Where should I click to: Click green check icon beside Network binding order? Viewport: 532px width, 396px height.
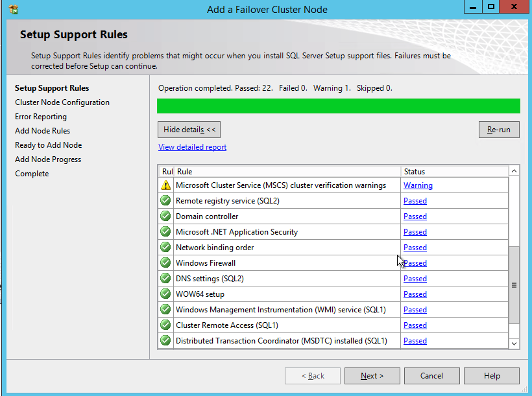(x=166, y=248)
